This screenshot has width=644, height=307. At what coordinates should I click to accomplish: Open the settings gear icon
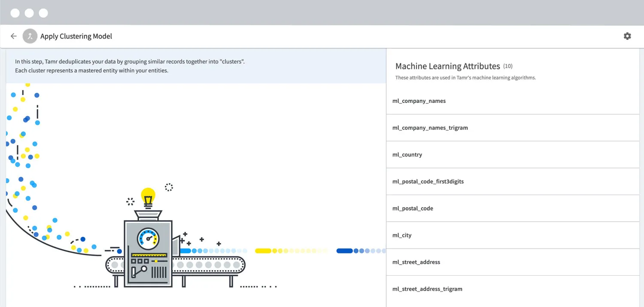(627, 36)
